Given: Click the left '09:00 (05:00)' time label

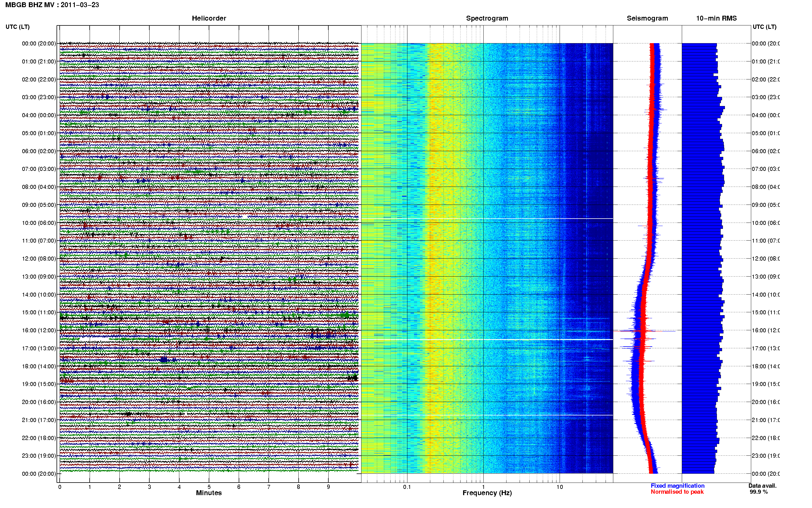Looking at the screenshot, I should tap(39, 205).
